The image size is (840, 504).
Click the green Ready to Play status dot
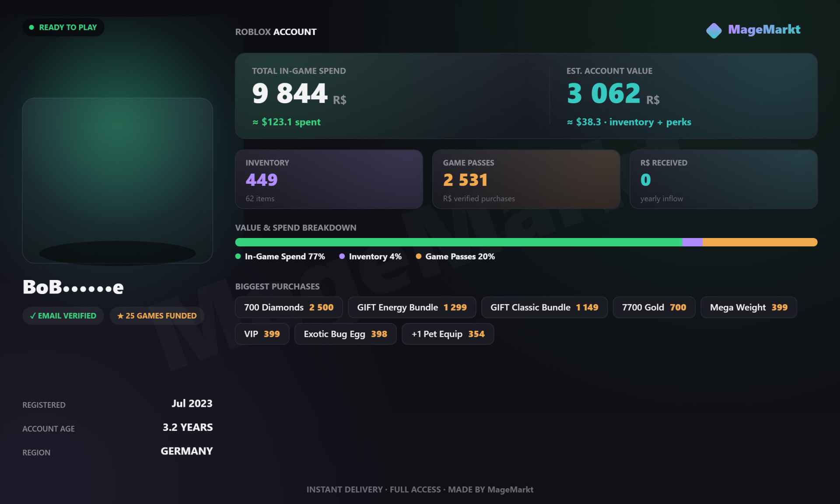click(31, 27)
